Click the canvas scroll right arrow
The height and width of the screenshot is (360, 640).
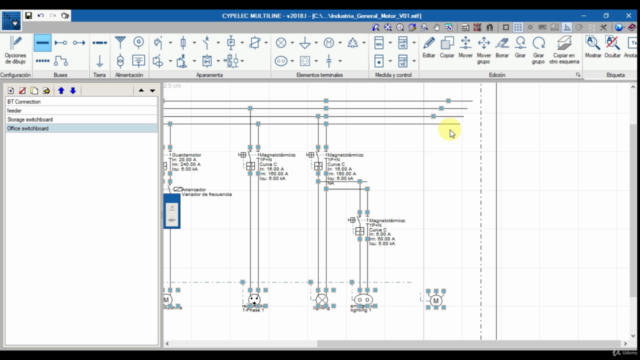tap(625, 344)
